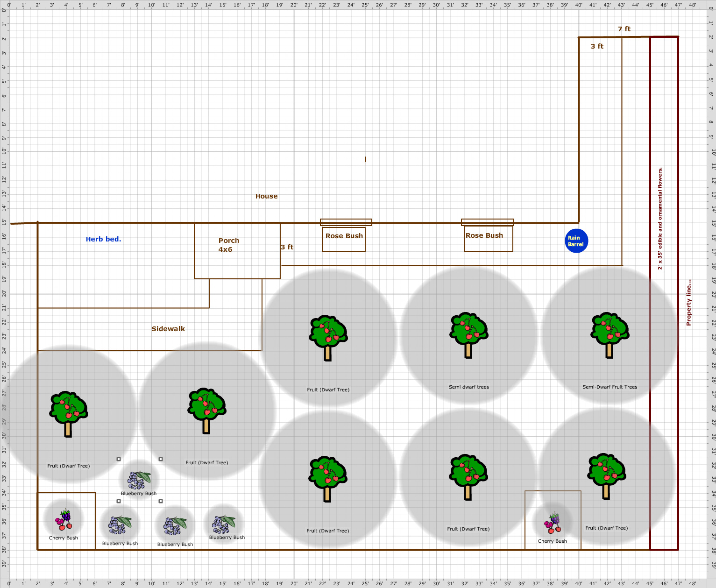Select the Semi-Dwarf Fruit Trees caption
Viewport: 716px width, 588px height.
(610, 387)
